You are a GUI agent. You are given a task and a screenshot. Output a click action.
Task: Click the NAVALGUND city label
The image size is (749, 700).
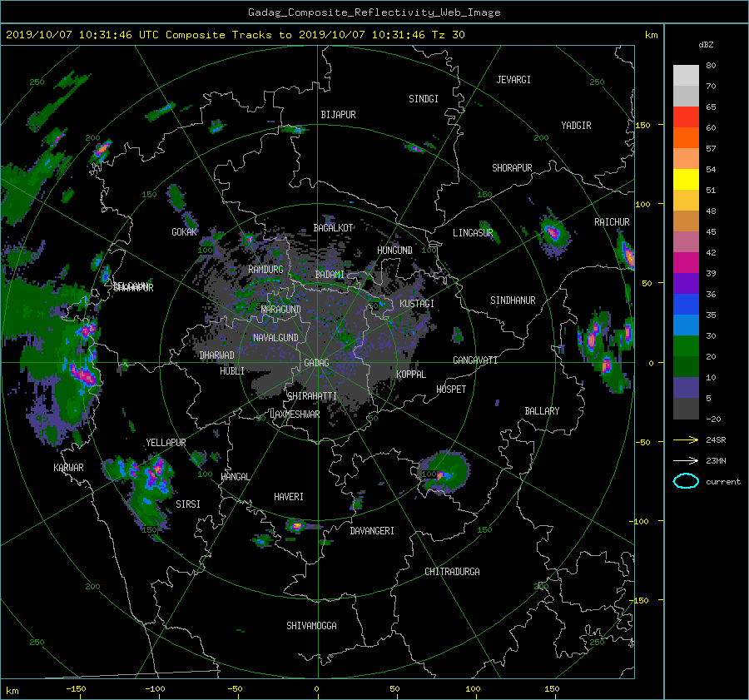coord(275,338)
